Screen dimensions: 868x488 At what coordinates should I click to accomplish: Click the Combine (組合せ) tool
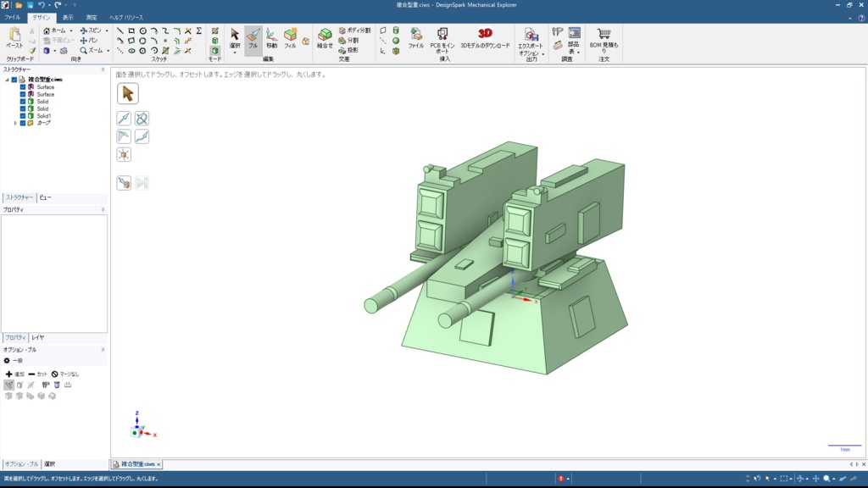325,38
